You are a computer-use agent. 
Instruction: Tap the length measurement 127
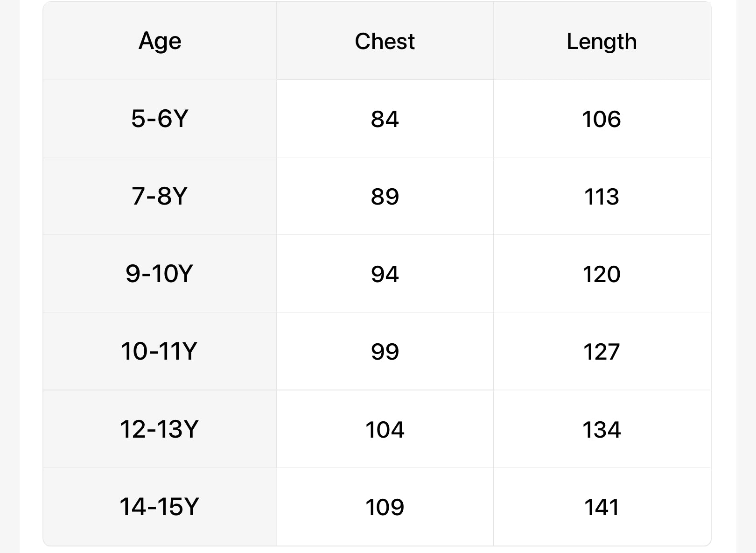602,351
